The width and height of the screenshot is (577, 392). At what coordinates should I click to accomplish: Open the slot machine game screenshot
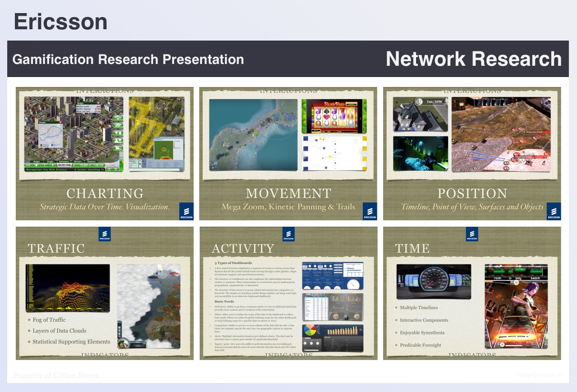tap(334, 116)
